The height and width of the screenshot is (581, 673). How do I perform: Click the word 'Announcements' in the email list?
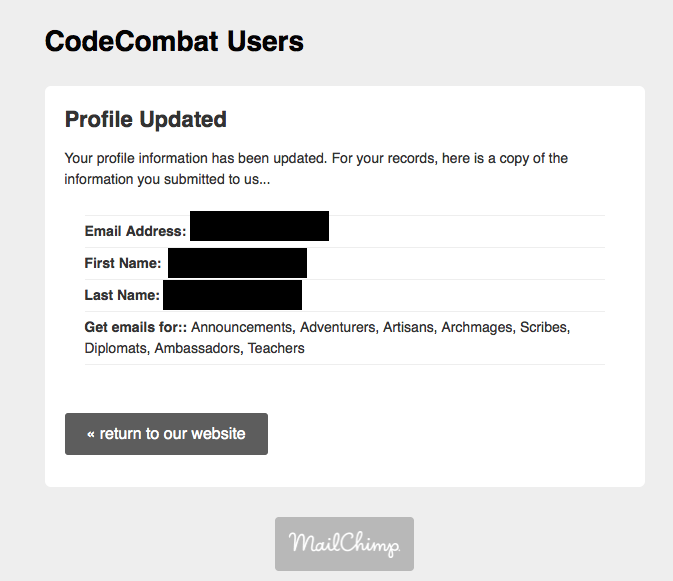point(242,327)
